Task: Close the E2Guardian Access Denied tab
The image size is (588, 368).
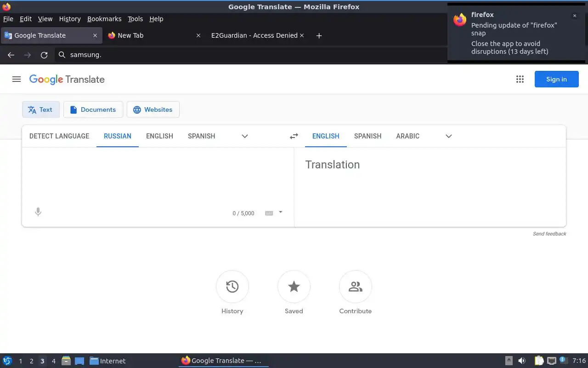Action: [x=302, y=35]
